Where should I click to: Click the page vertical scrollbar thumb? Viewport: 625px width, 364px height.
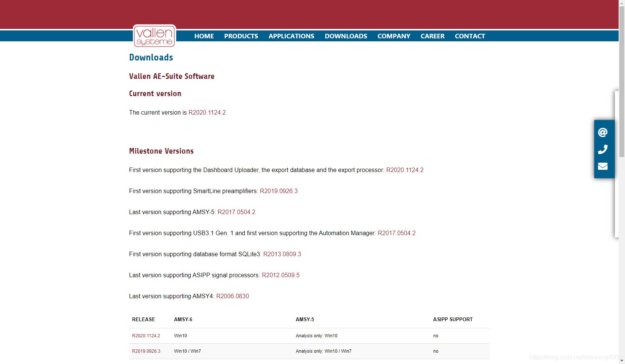click(x=622, y=81)
